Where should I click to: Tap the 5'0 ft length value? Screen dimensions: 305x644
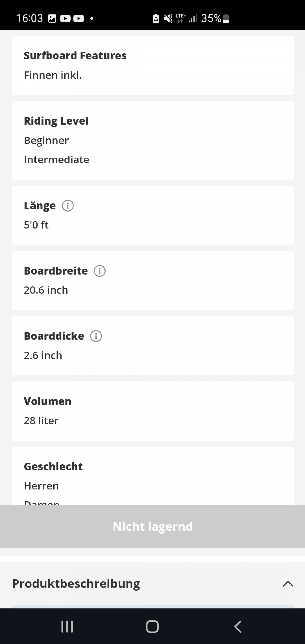tap(36, 225)
